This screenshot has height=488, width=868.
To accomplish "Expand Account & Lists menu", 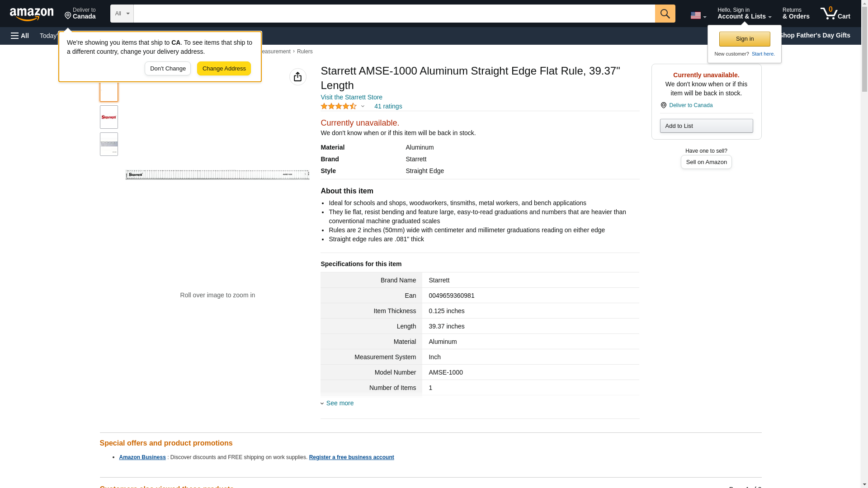I will click(744, 14).
